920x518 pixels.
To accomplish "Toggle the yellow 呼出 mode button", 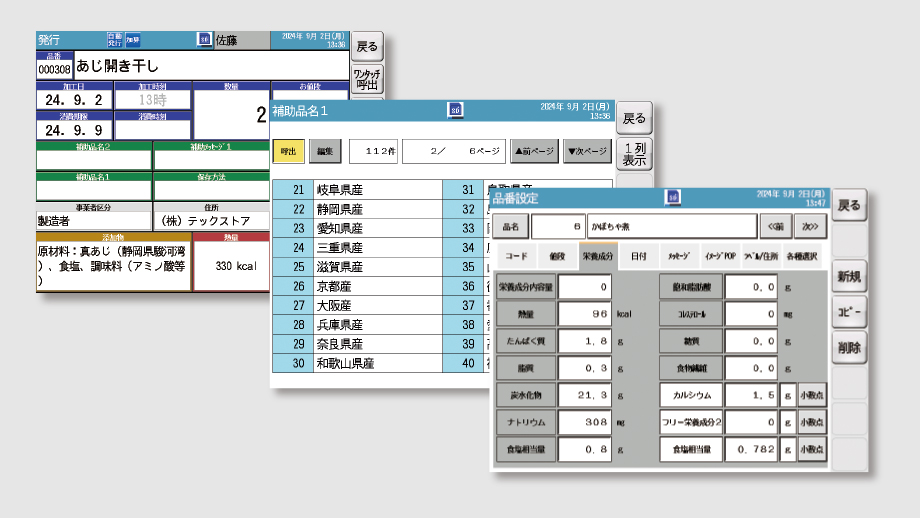I will 288,151.
